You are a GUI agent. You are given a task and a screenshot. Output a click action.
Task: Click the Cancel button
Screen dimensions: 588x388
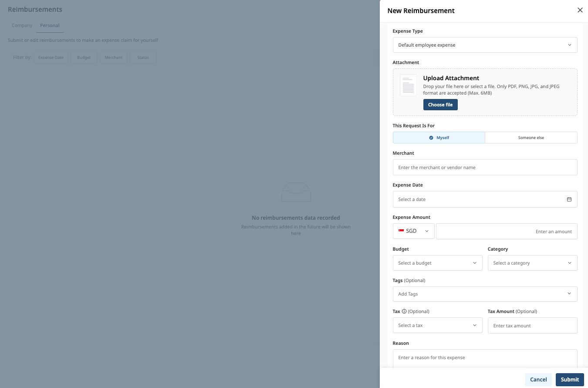(538, 379)
